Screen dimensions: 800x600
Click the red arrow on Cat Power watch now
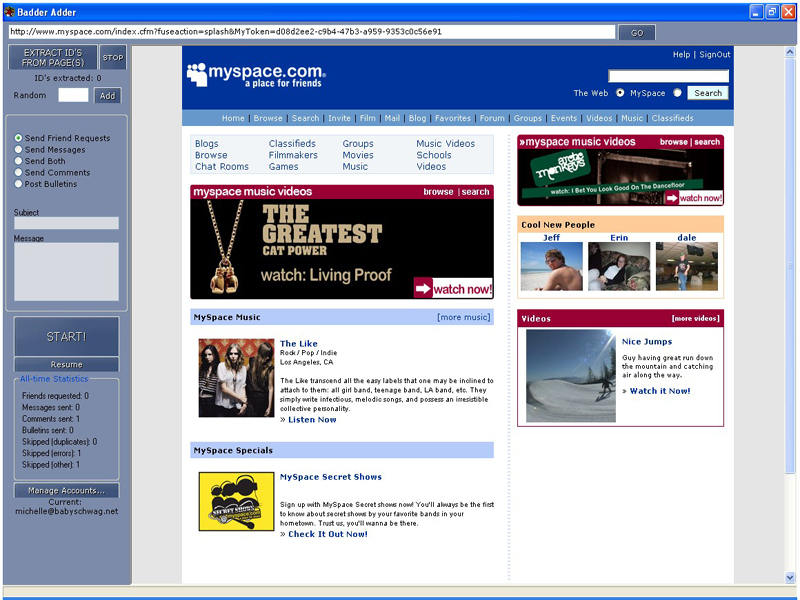pos(423,288)
